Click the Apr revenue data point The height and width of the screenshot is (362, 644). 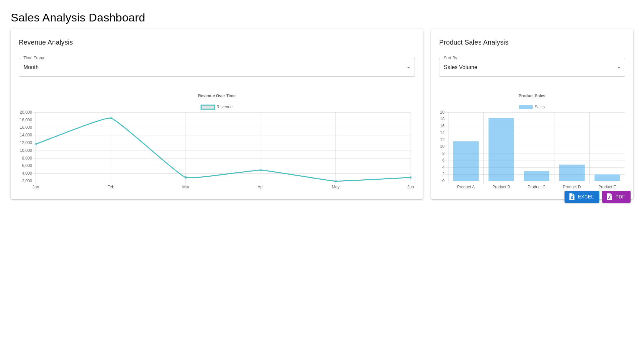coord(261,170)
